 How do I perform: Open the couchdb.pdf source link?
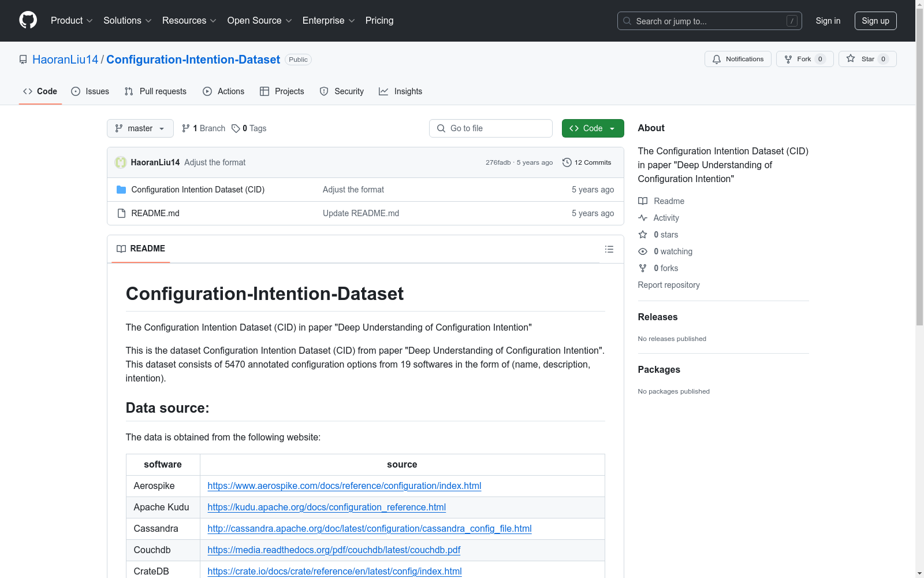coord(334,550)
